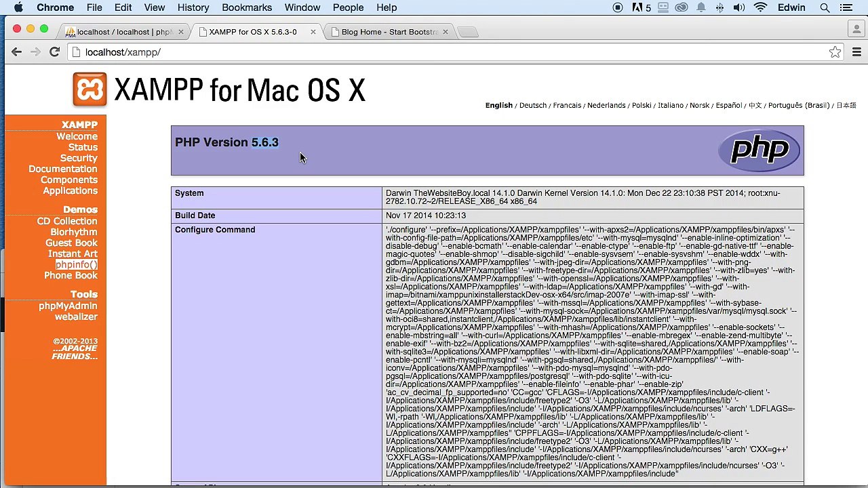Screen dimensions: 868x488
Task: Open the Help menu
Action: pos(387,7)
